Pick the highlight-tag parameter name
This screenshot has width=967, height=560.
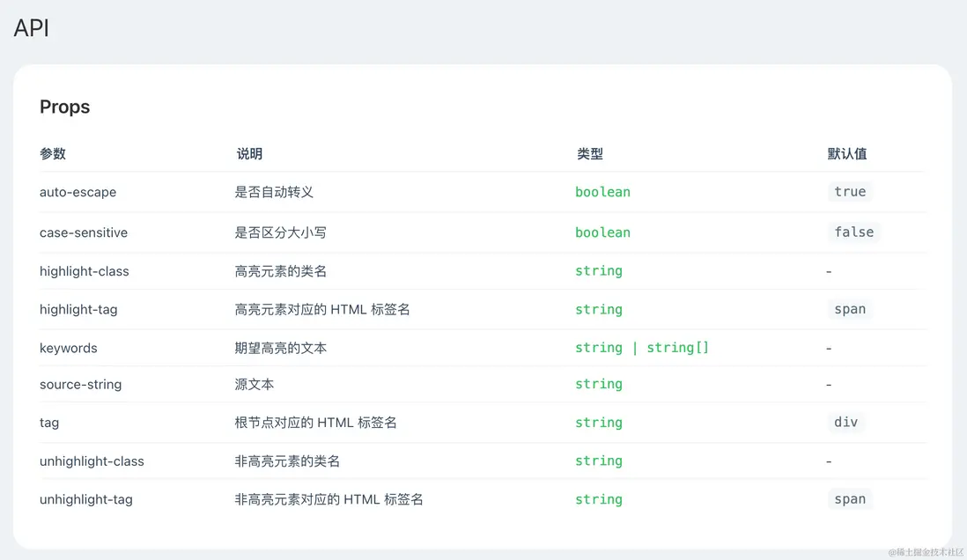[x=78, y=309]
